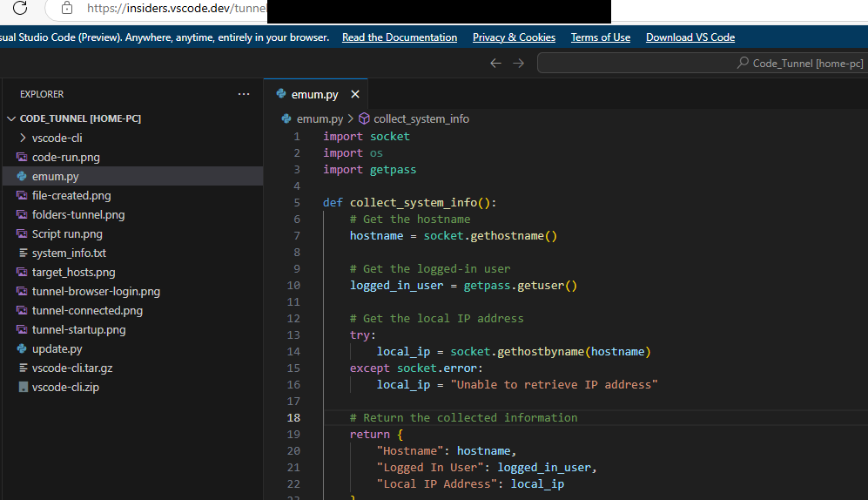The image size is (868, 500).
Task: Expand the vscode-cli folder
Action: (x=133, y=138)
